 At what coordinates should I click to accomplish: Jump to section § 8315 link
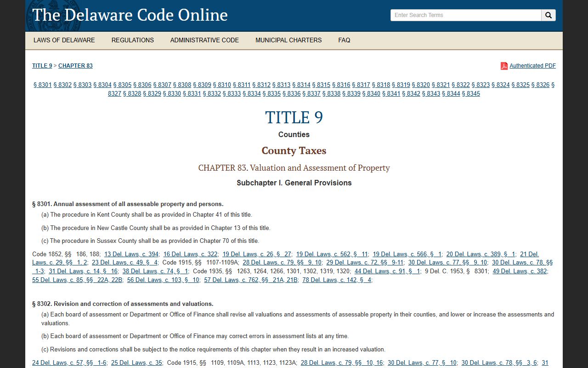pos(321,85)
